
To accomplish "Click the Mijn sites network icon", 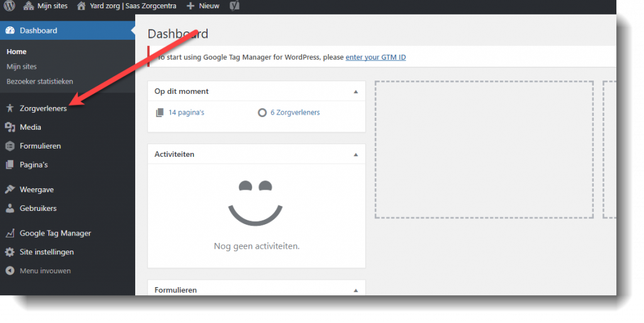I will (29, 6).
